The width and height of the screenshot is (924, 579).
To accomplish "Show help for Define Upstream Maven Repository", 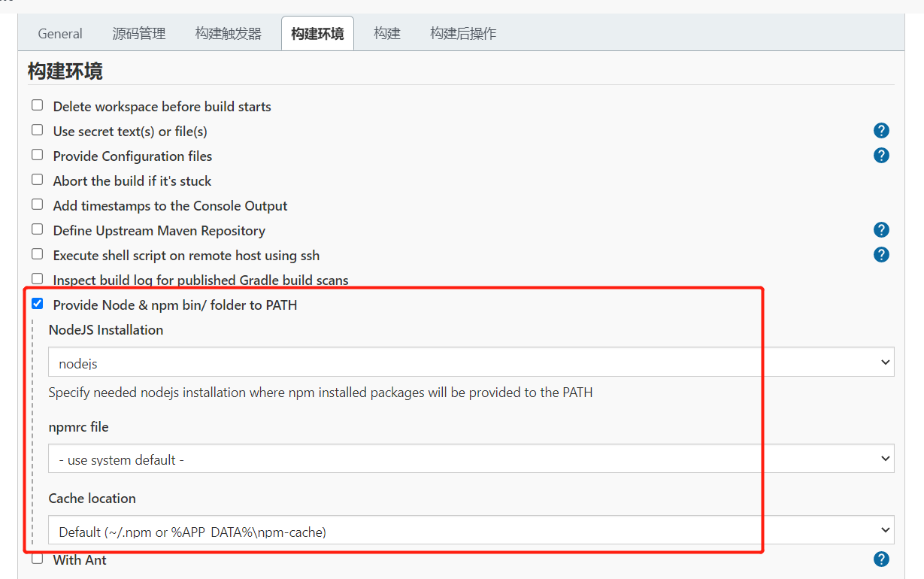I will click(x=881, y=230).
